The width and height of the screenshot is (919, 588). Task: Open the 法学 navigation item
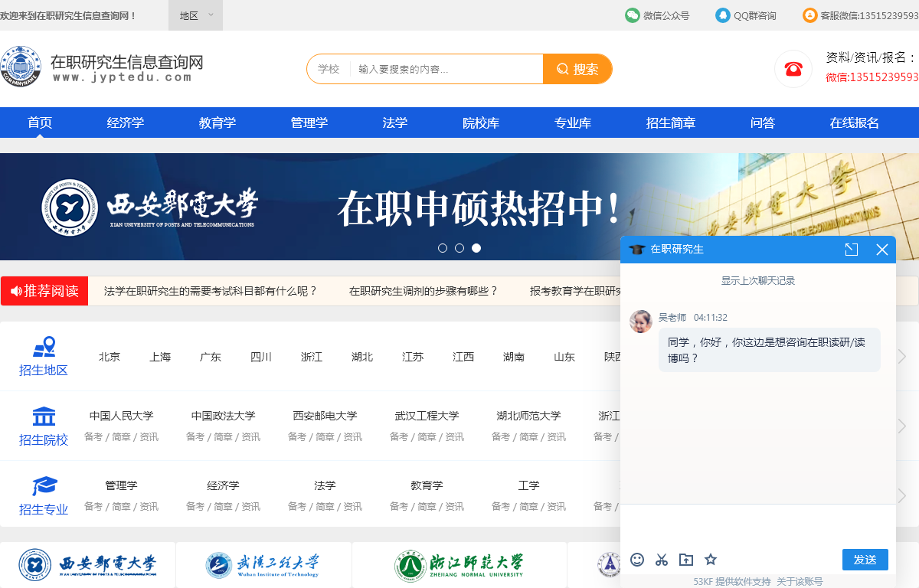point(395,122)
